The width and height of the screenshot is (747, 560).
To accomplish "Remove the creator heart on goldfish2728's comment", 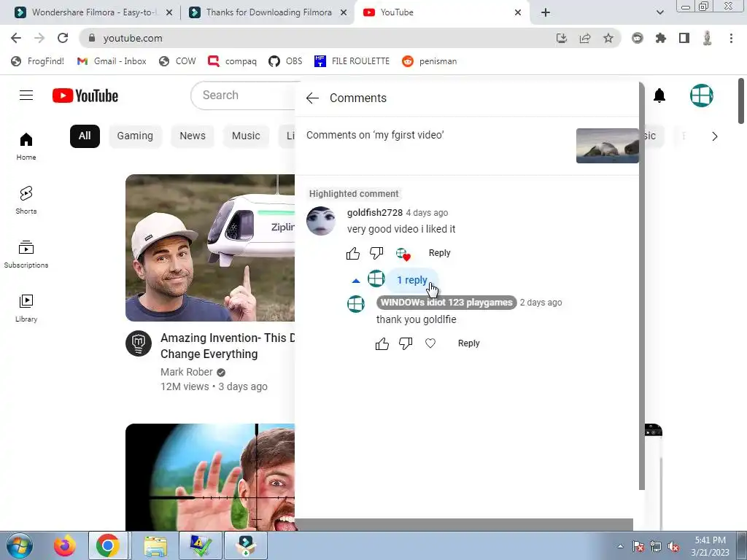I will (x=403, y=254).
